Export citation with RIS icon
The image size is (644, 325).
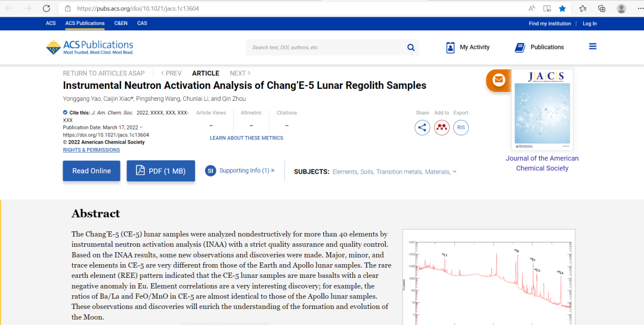pyautogui.click(x=460, y=128)
